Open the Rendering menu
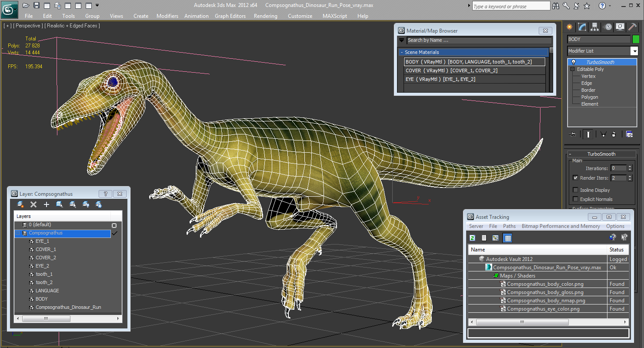Screen dimensions: 644x348 (x=265, y=16)
